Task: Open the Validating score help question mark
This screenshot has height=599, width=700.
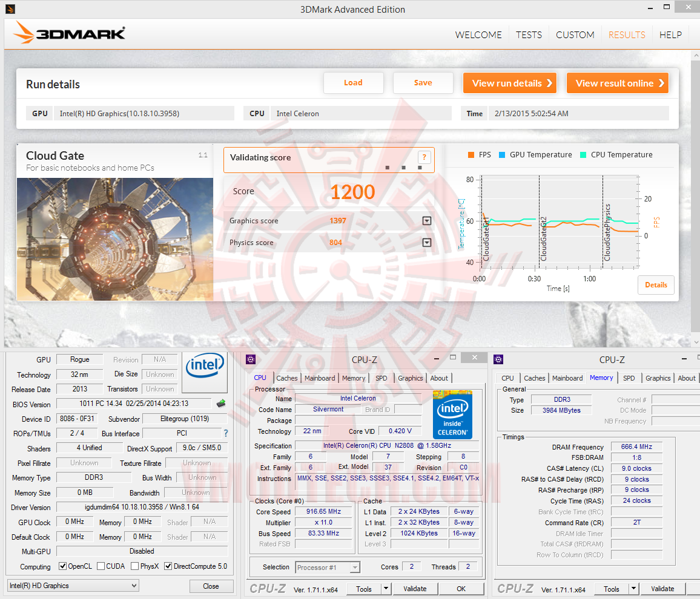Action: point(424,157)
